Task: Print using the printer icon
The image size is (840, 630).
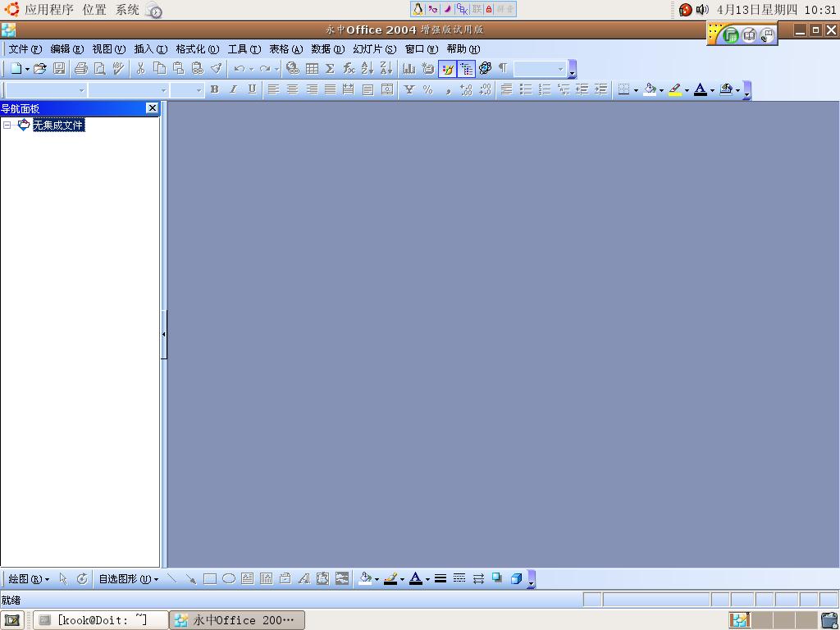Action: pos(81,69)
